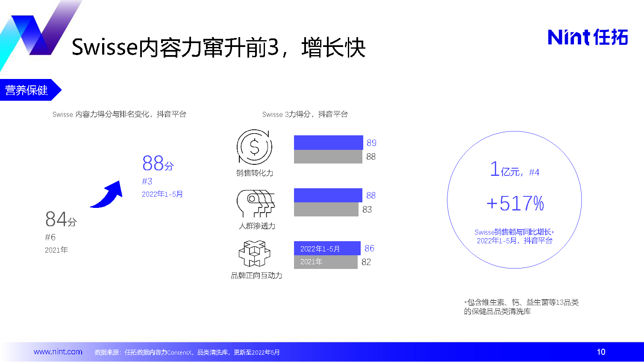This screenshot has width=644, height=362.
Task: Click the #6 ranking label
Action: [x=50, y=237]
